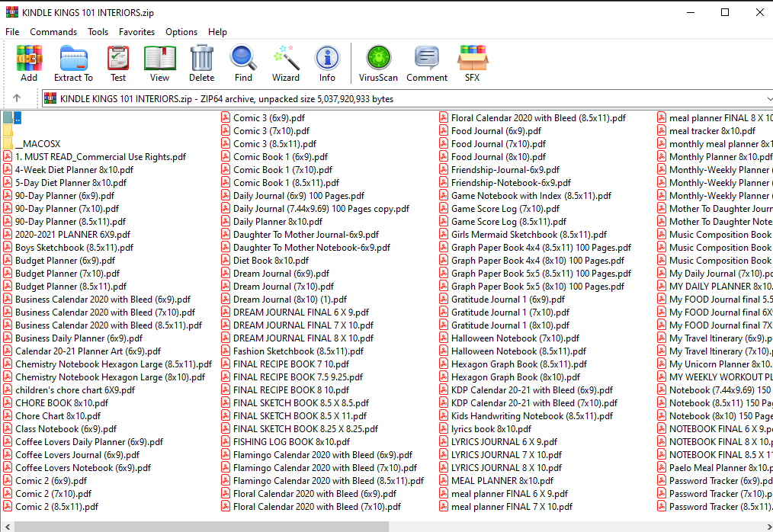Go up one folder level arrow
The height and width of the screenshot is (532, 773).
(16, 98)
